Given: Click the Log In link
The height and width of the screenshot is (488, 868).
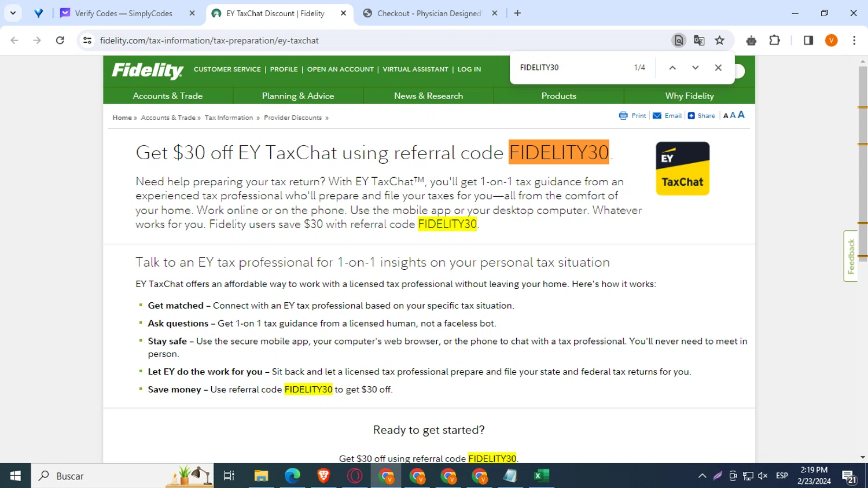Looking at the screenshot, I should pos(469,69).
